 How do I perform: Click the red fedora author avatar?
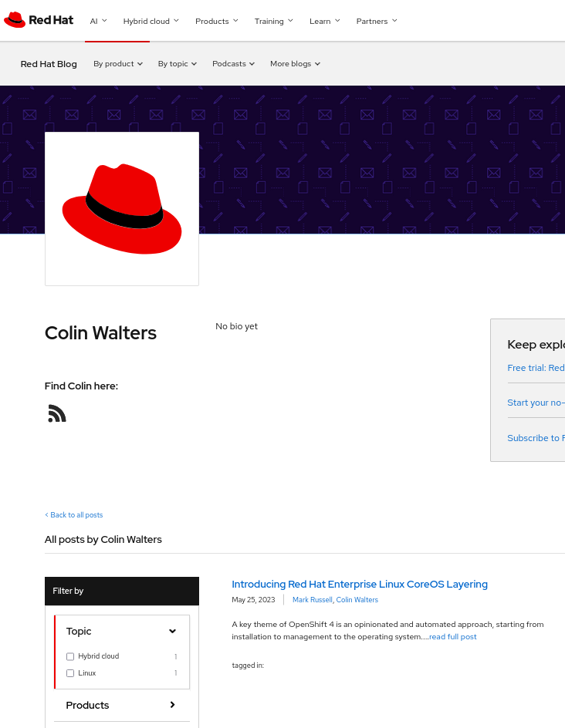122,209
